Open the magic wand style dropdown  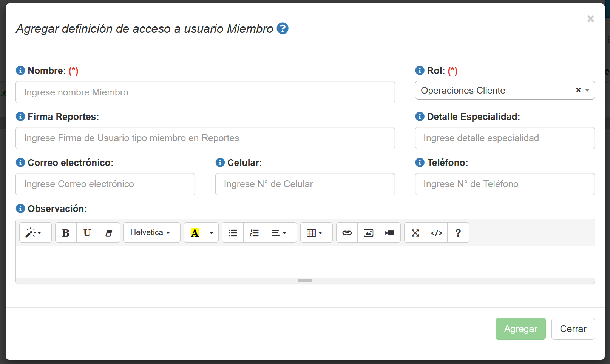point(35,233)
